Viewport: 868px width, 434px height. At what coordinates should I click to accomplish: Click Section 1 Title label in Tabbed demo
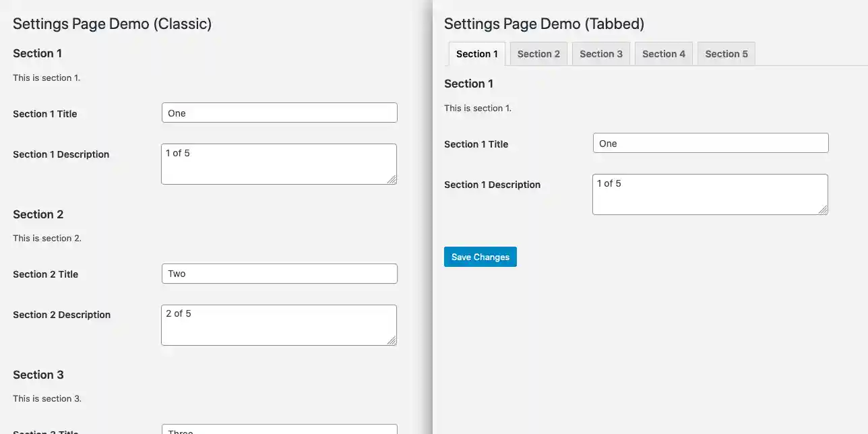pos(476,144)
